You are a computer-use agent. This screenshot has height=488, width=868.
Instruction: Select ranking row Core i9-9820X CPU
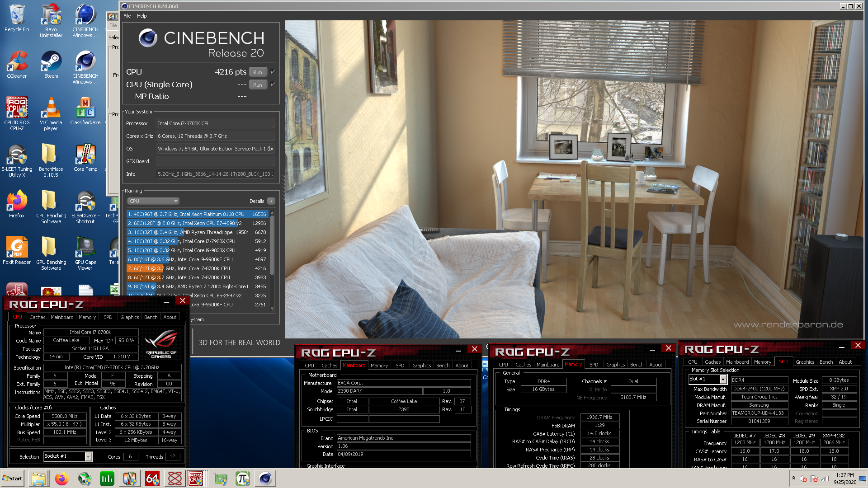click(197, 250)
